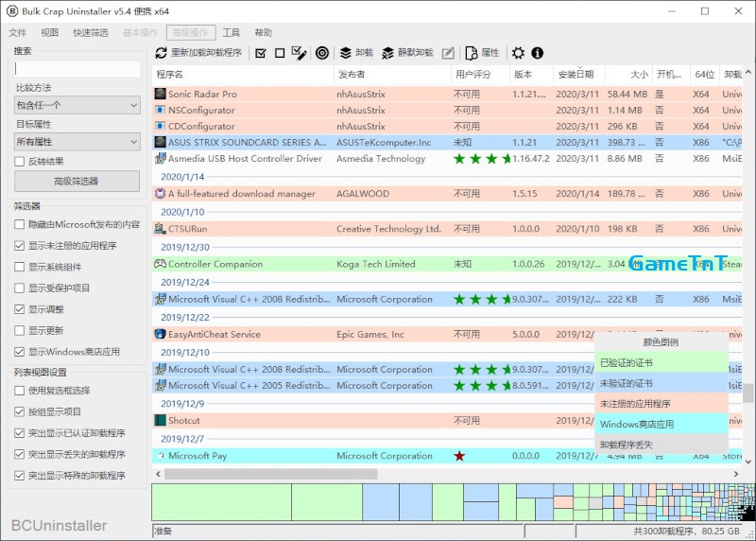Click the NSConfigurator row icon
Viewport: 756px width, 541px height.
click(x=160, y=110)
